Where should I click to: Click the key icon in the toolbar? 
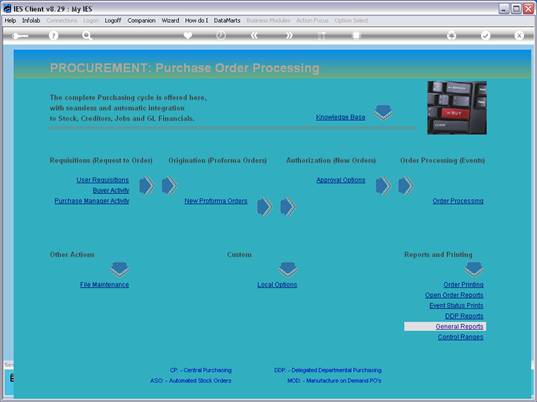[20, 36]
